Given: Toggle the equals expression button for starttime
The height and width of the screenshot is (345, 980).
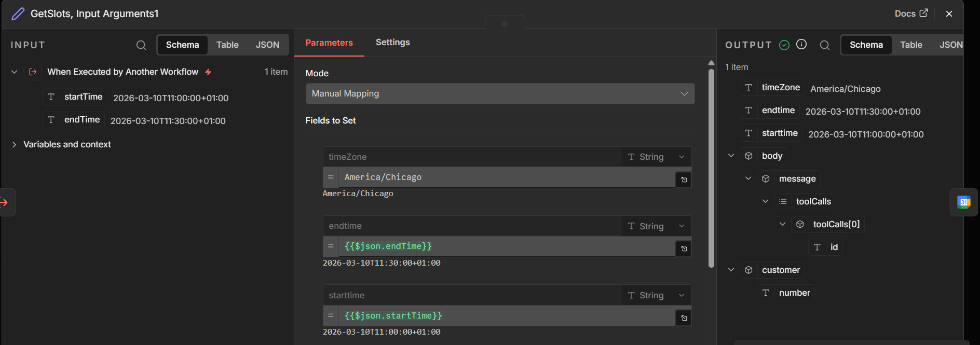Looking at the screenshot, I should [331, 315].
